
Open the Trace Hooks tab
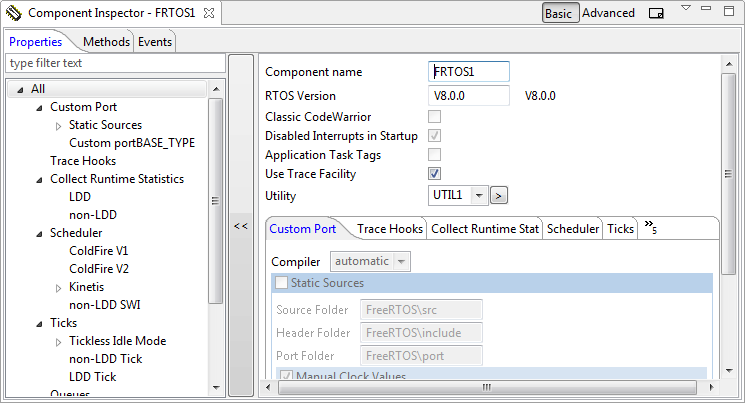(x=389, y=229)
